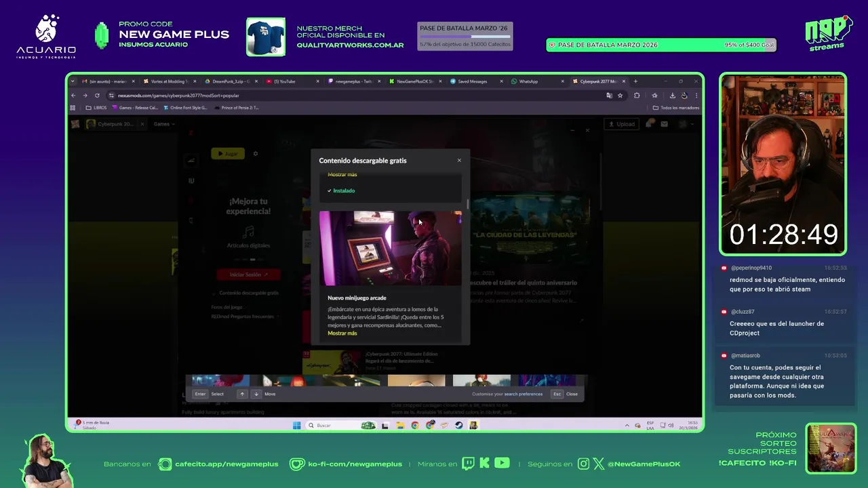Click the taskbar volume icon
This screenshot has width=868, height=488.
[x=671, y=426]
